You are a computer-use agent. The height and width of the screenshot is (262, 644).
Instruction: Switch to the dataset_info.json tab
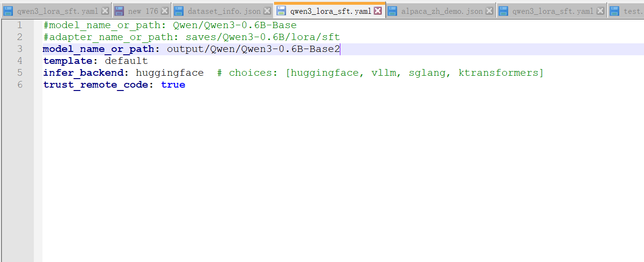(x=222, y=11)
